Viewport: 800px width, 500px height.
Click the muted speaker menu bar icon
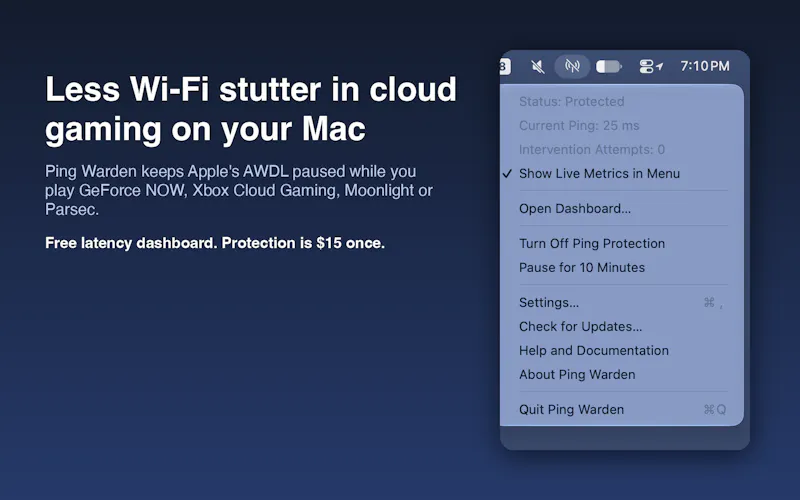[x=537, y=66]
